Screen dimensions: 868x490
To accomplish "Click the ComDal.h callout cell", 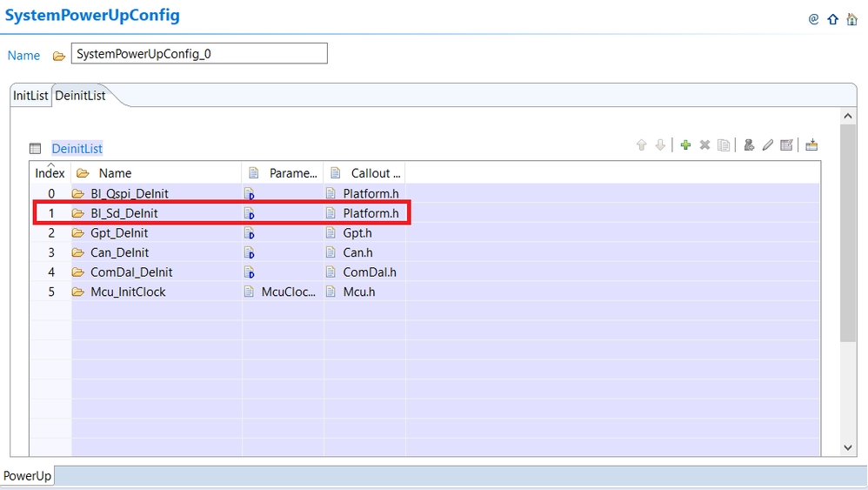I will coord(364,272).
